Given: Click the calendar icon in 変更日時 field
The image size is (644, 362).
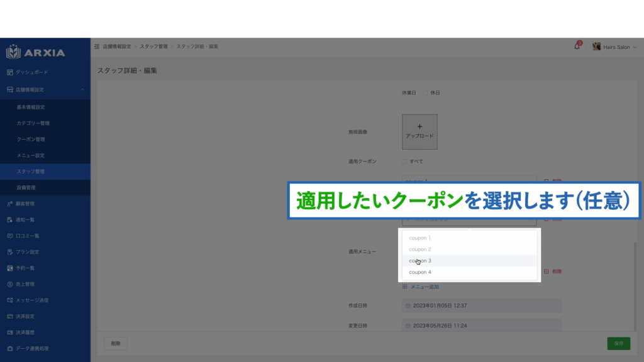Looking at the screenshot, I should (x=408, y=326).
